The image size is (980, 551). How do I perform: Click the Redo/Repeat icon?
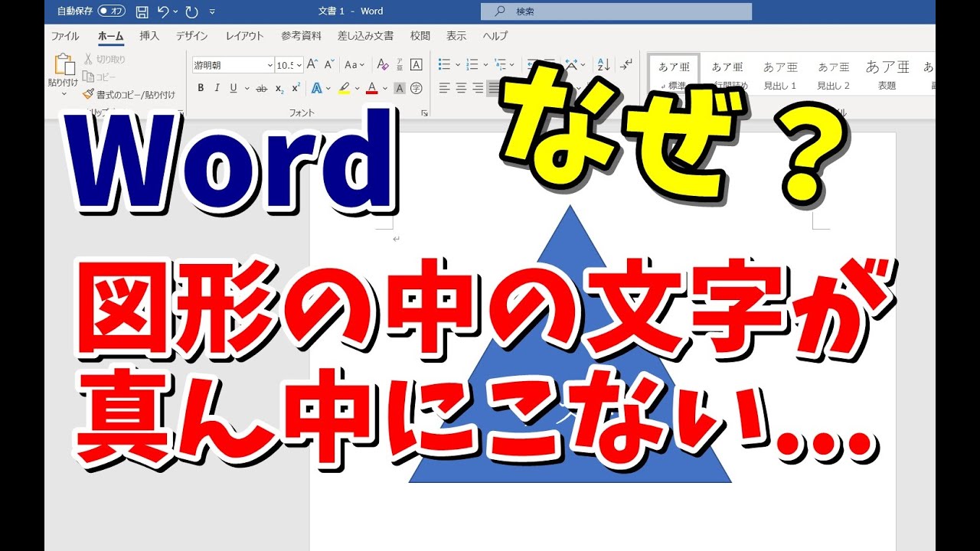[191, 11]
